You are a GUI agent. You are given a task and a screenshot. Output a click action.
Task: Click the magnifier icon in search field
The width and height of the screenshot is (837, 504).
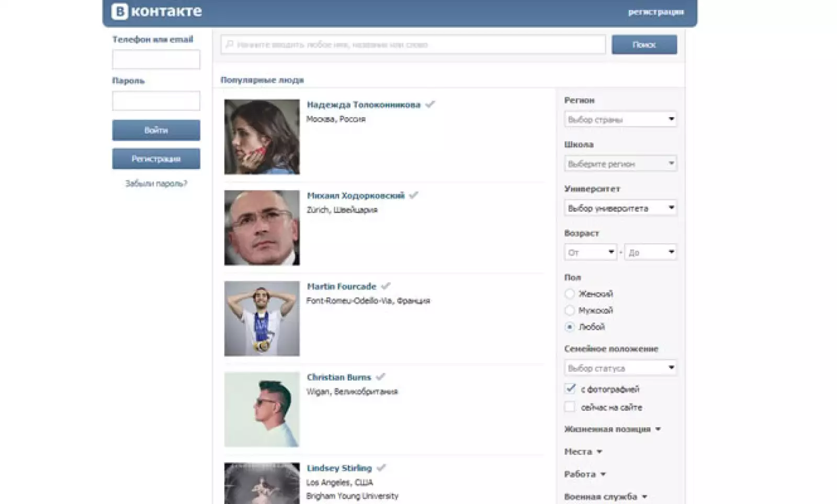[229, 44]
